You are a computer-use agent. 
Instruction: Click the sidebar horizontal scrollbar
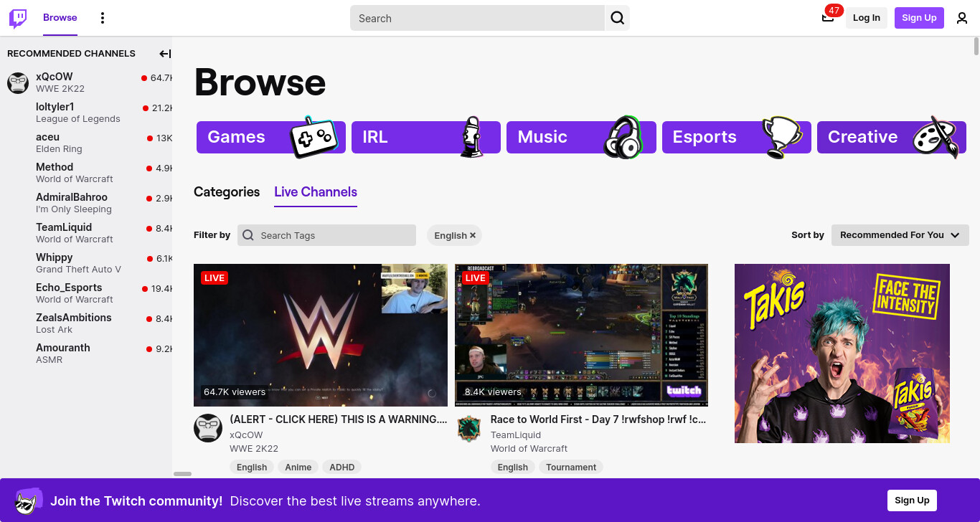(x=182, y=474)
